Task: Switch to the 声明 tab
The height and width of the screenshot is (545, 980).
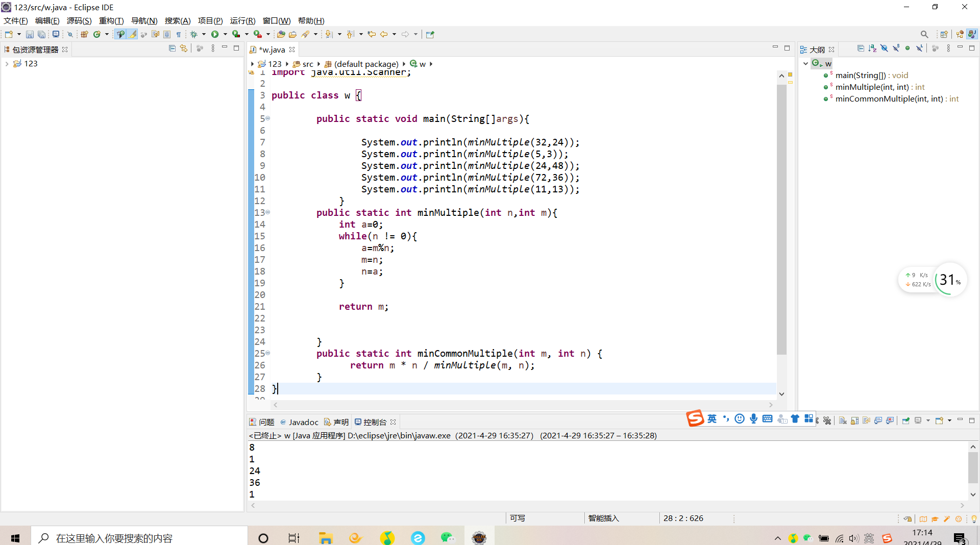Action: tap(336, 422)
